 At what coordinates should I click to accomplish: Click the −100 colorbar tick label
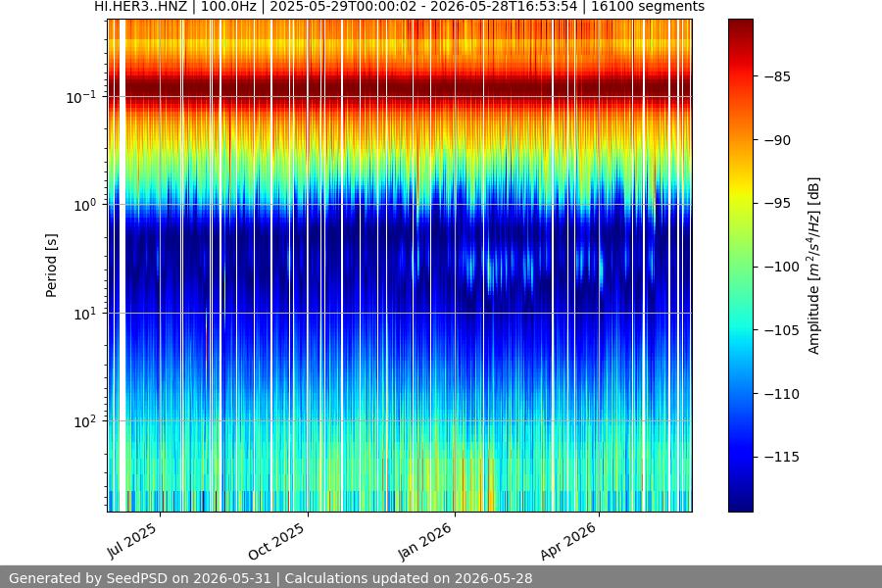pos(782,267)
